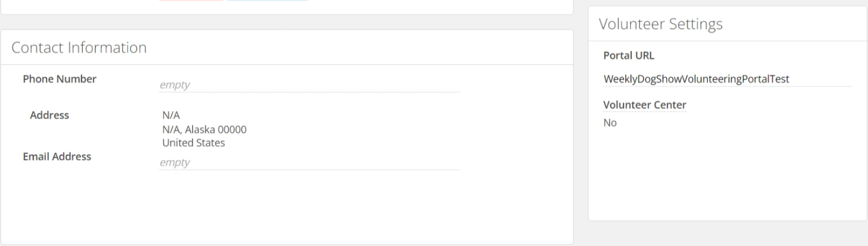The height and width of the screenshot is (246, 868).
Task: Click the partially visible red button
Action: (191, 1)
